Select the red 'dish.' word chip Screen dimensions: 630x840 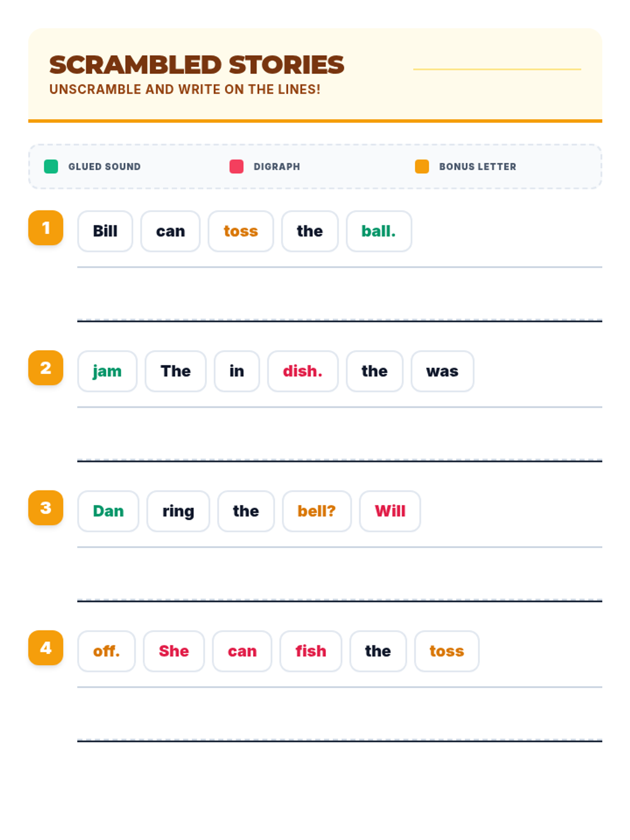(303, 371)
